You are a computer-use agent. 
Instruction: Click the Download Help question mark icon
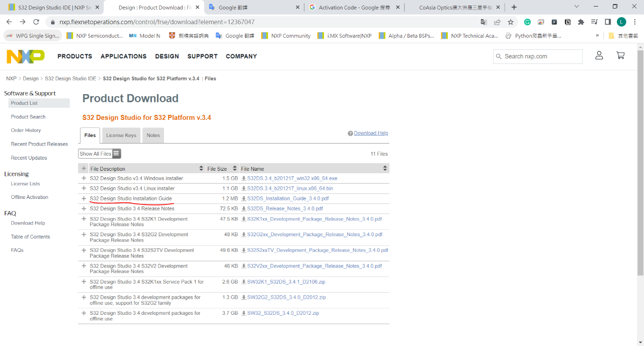350,133
